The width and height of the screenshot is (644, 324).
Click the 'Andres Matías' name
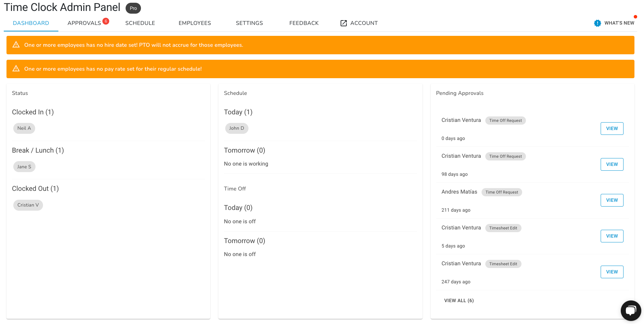pos(459,192)
